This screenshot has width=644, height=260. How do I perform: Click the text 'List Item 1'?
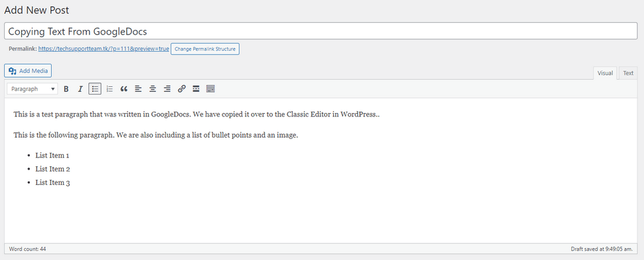point(52,156)
